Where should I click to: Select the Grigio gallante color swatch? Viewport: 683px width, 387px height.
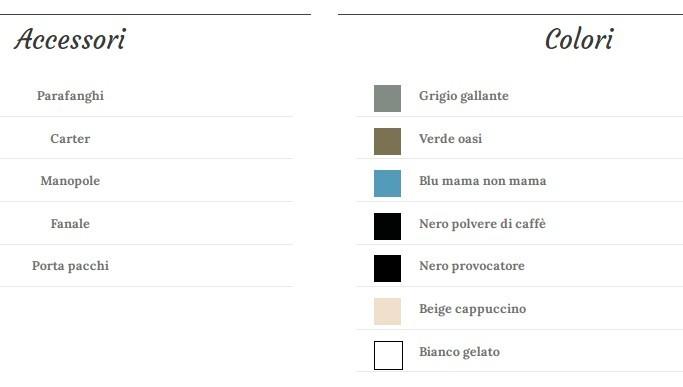click(x=387, y=98)
